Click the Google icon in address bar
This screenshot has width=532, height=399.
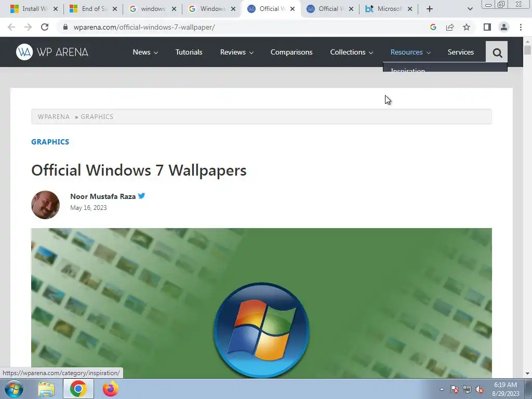[x=433, y=27]
